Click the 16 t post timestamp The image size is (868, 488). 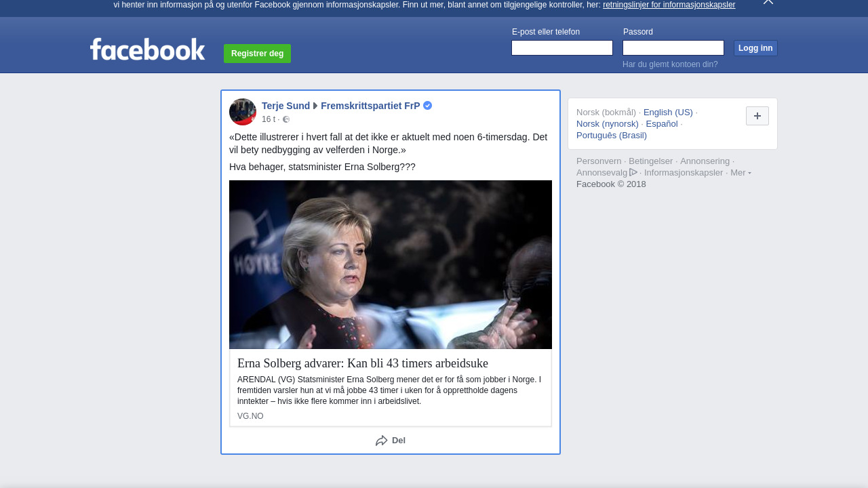(269, 119)
